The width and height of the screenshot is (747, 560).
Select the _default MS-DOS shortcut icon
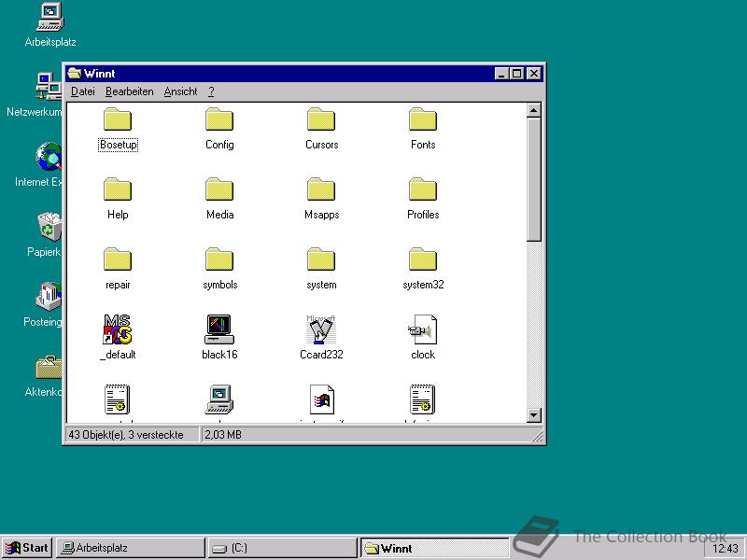pos(118,329)
